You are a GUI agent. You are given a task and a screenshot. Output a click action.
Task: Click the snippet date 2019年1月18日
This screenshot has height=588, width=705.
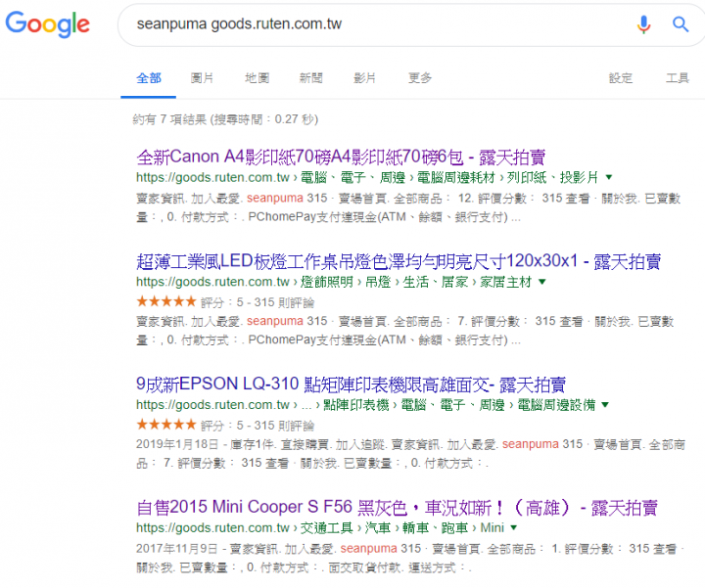[x=177, y=444]
